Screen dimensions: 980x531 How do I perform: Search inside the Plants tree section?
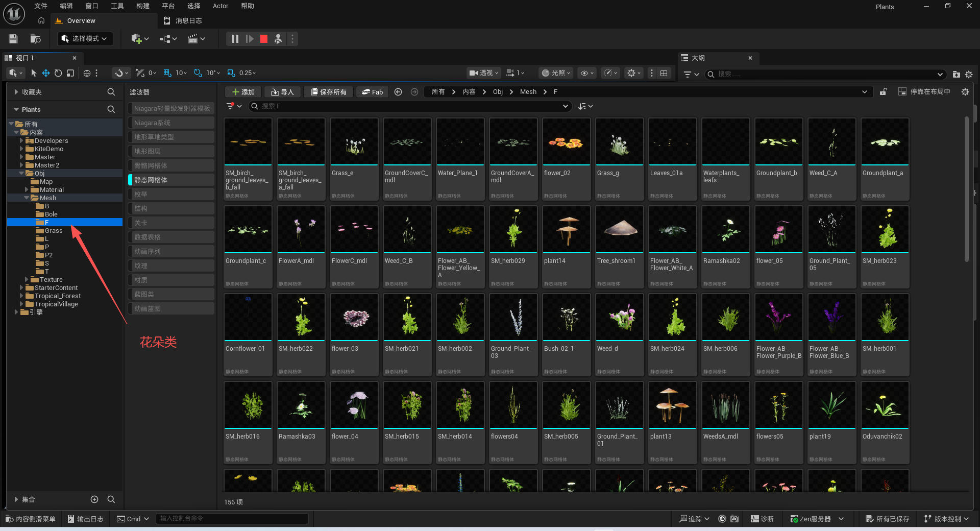click(x=111, y=109)
